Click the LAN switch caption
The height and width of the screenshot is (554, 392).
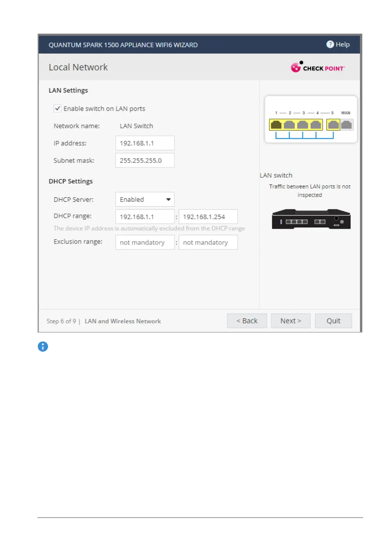276,175
